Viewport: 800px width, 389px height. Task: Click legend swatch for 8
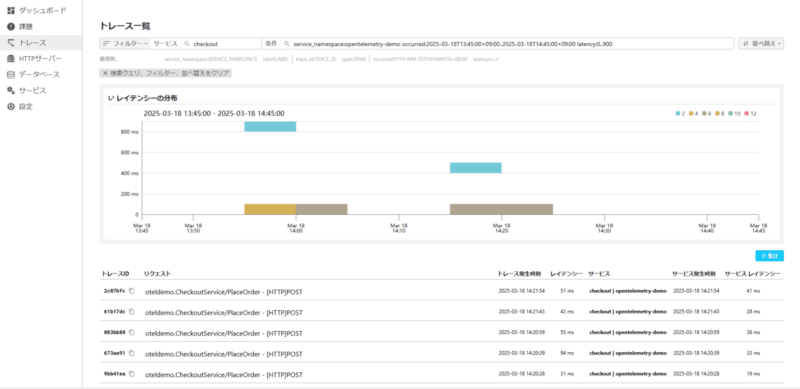pos(718,113)
